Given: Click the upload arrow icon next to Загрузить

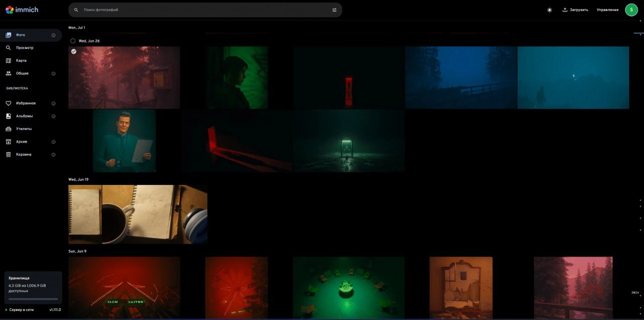Looking at the screenshot, I should (565, 10).
